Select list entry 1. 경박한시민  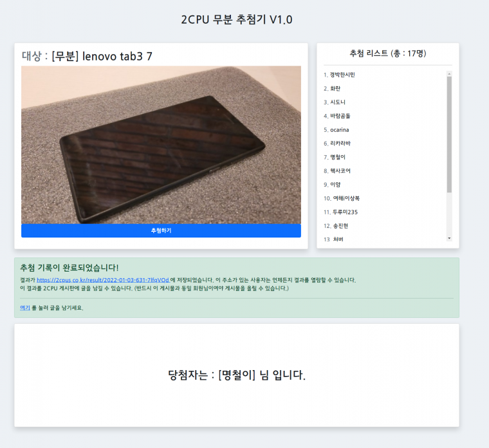tap(339, 75)
